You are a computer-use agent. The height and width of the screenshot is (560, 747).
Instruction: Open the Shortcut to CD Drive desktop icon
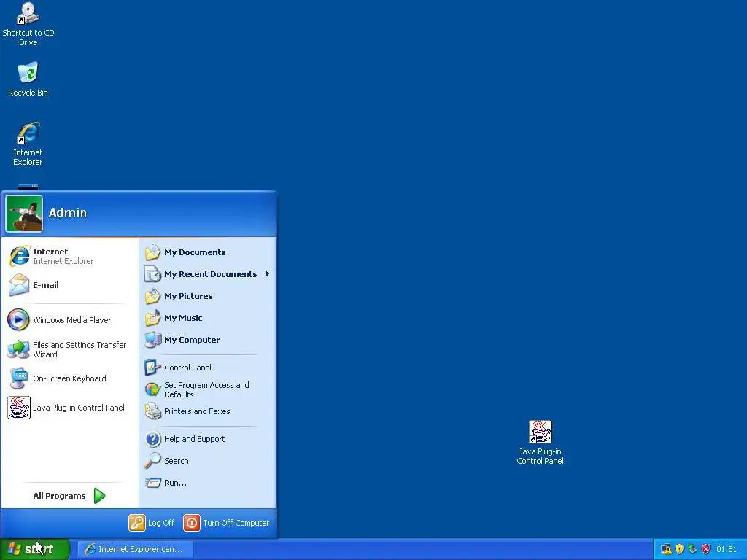click(28, 24)
